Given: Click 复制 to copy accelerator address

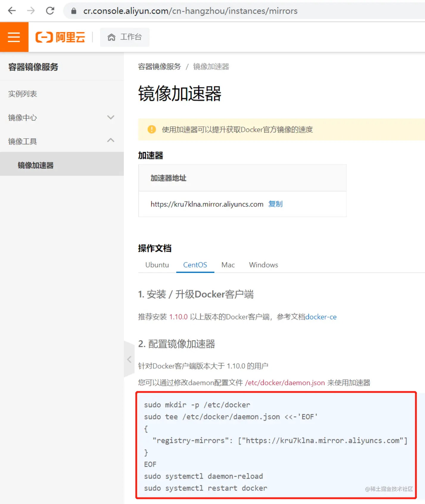Looking at the screenshot, I should click(x=275, y=204).
